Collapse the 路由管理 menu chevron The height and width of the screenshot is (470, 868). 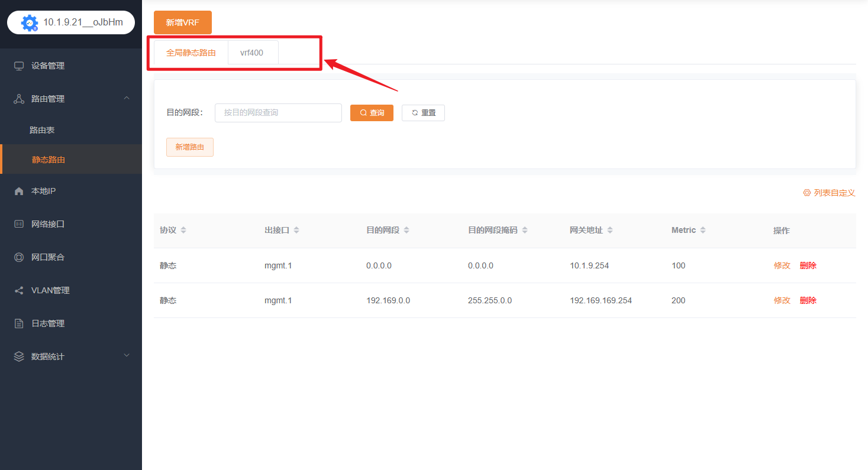(127, 98)
